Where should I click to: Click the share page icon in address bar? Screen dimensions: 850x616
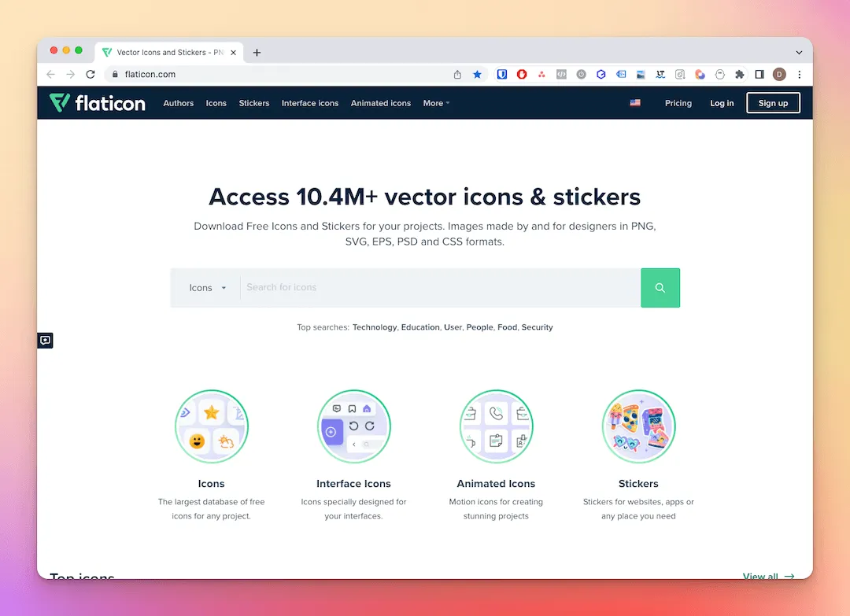457,74
